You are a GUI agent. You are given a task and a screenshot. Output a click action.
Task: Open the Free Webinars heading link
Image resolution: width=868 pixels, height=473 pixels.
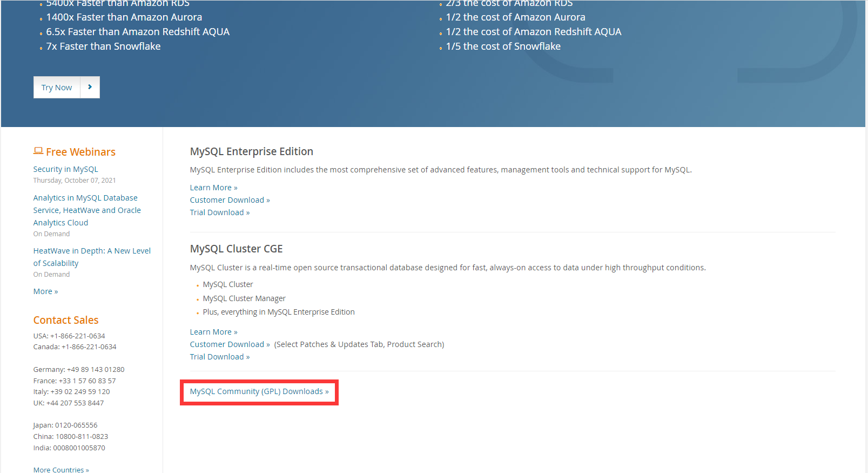(80, 152)
